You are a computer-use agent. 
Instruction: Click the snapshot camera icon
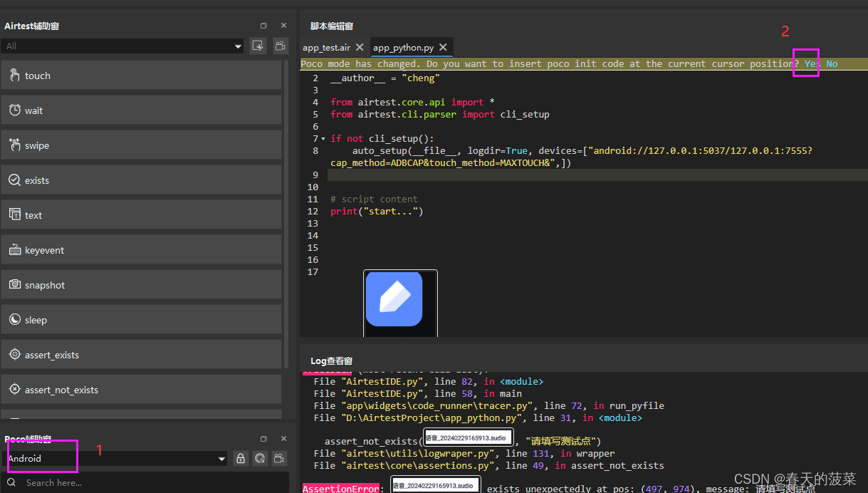click(x=14, y=285)
